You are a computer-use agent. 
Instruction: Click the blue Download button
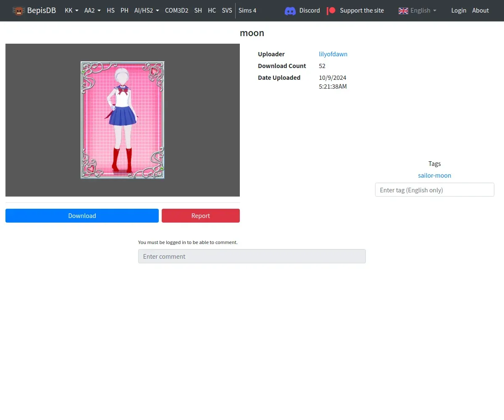(x=82, y=216)
